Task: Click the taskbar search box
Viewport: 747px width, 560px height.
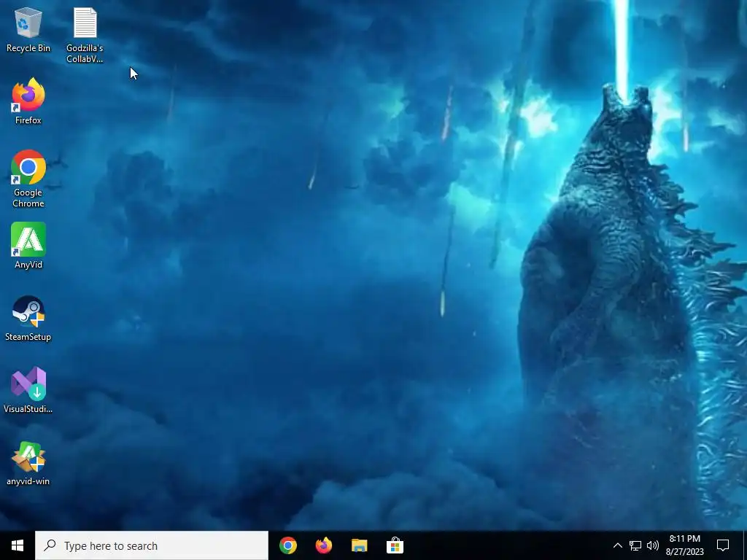Action: point(152,545)
